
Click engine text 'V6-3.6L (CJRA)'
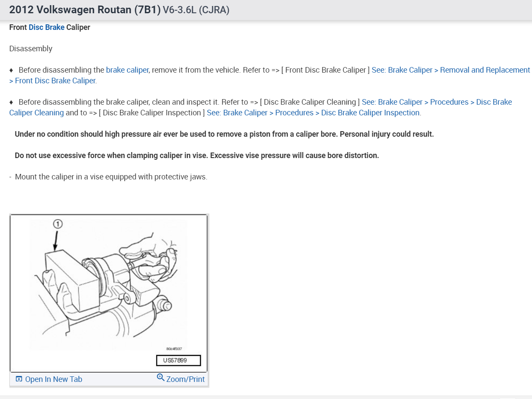pos(196,10)
